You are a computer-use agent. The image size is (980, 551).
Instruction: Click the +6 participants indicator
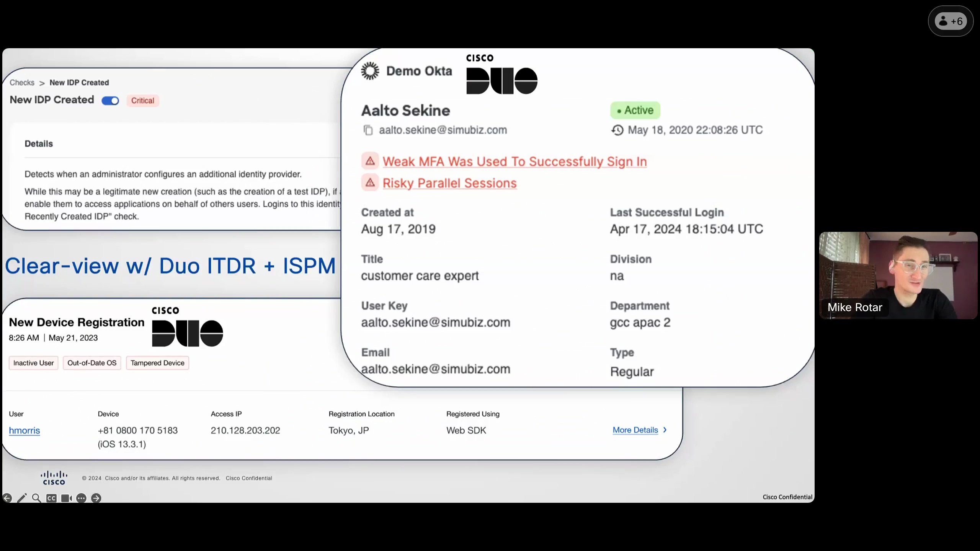951,21
